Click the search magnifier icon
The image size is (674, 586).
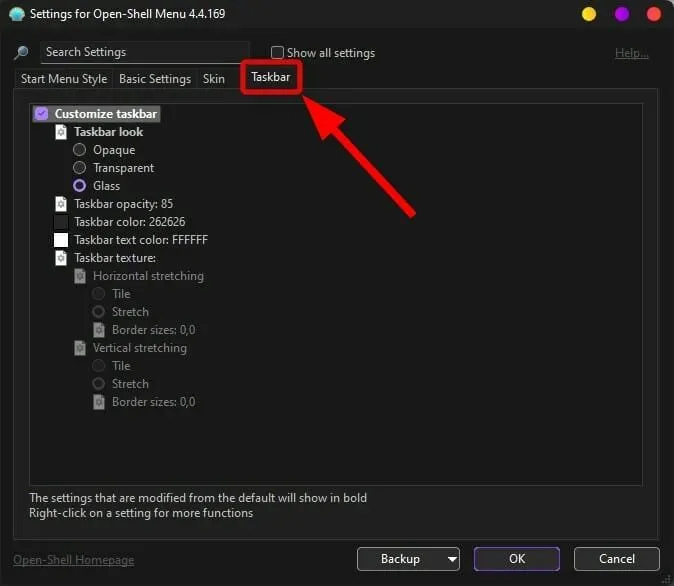21,52
